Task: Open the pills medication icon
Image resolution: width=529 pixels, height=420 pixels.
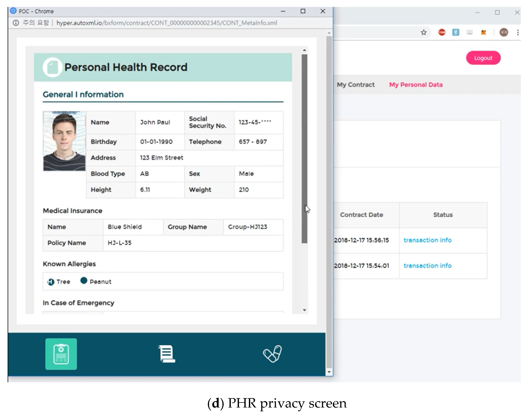Action: pyautogui.click(x=272, y=354)
